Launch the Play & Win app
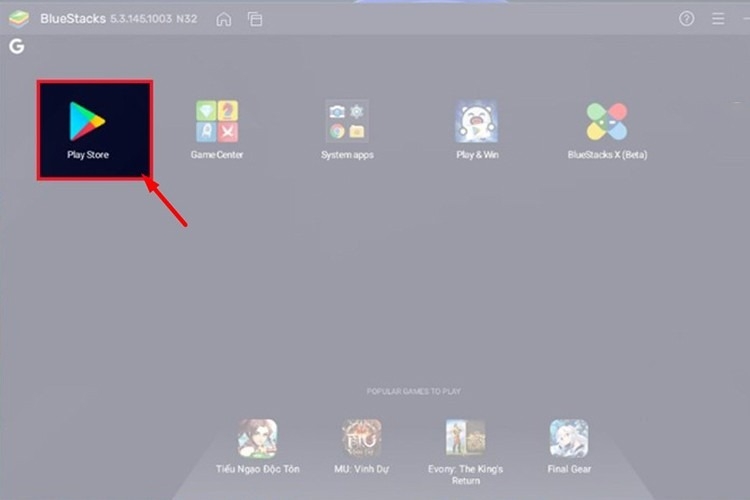Screen dimensions: 750x500 [476, 122]
